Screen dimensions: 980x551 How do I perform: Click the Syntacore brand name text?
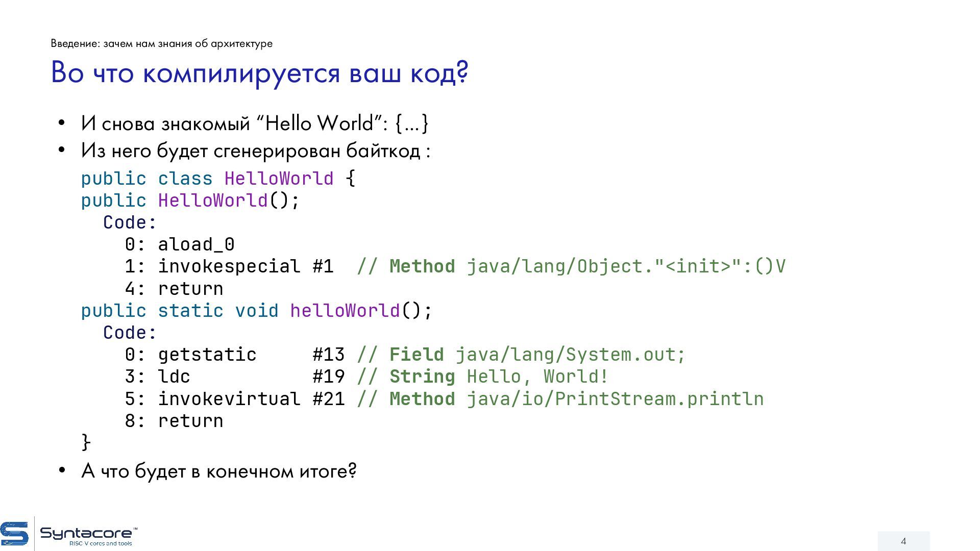(x=86, y=533)
